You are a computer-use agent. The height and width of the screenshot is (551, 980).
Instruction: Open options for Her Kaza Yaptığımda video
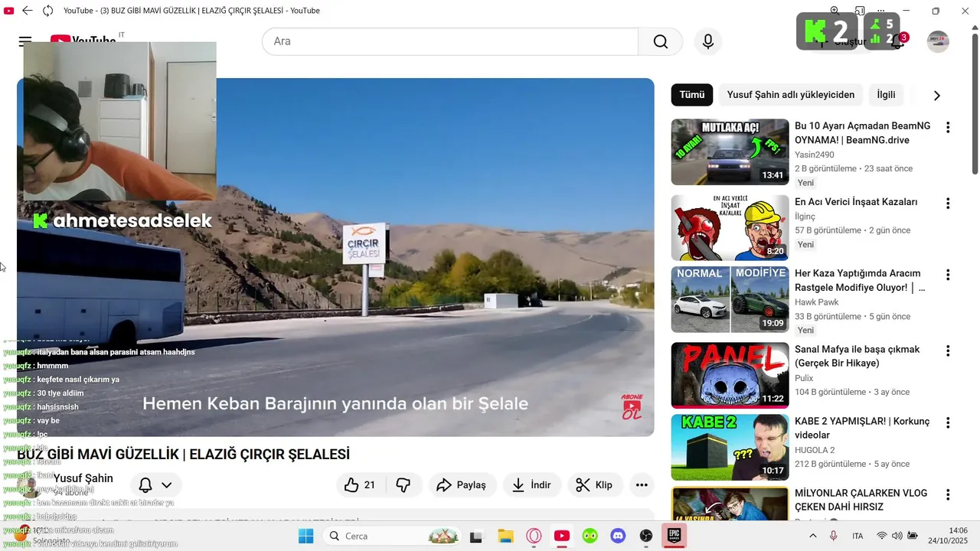tap(948, 275)
